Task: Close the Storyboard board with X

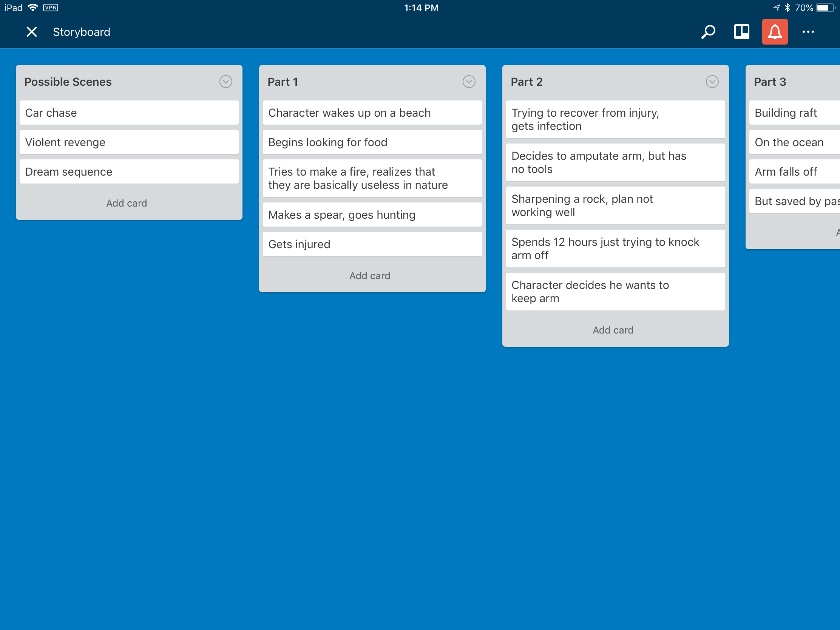Action: pyautogui.click(x=32, y=32)
